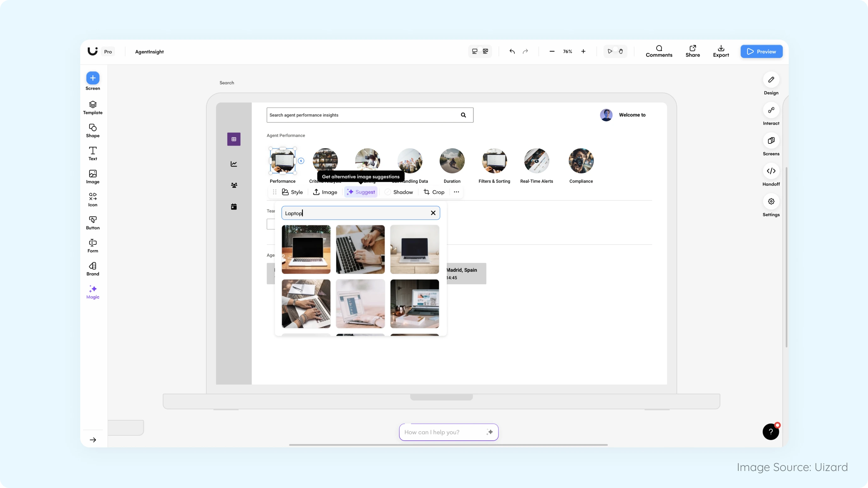868x488 pixels.
Task: Open the Style options
Action: [292, 192]
